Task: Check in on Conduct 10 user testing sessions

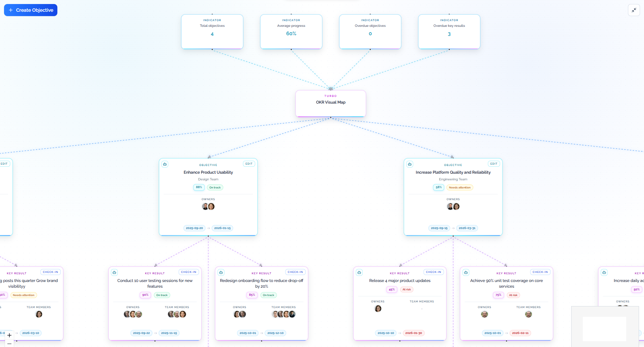Action: (189, 272)
